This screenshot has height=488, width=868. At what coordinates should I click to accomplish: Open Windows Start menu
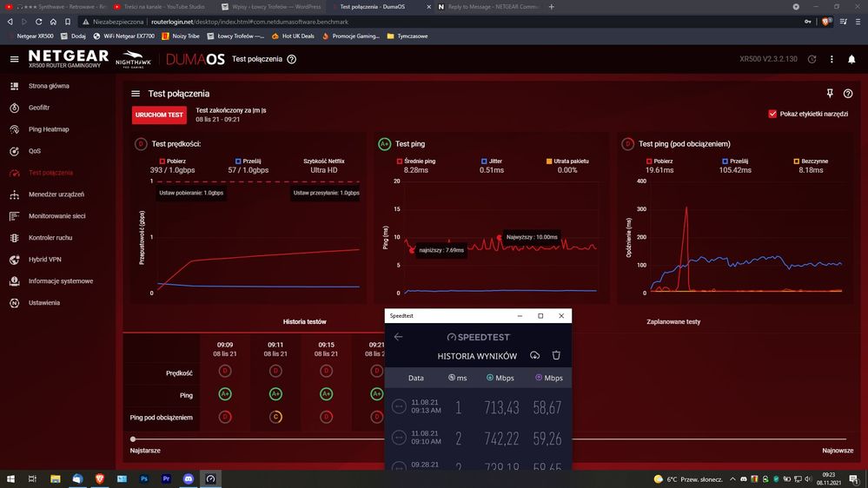pos(10,478)
